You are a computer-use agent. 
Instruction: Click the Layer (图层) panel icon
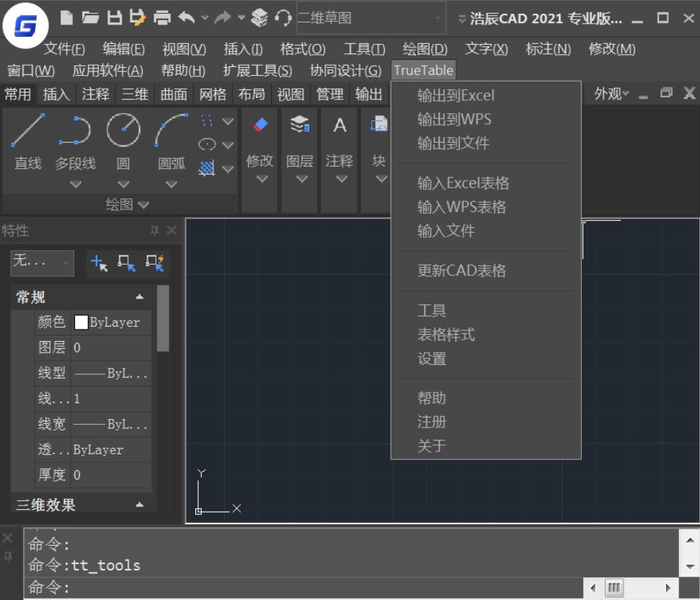pos(300,125)
